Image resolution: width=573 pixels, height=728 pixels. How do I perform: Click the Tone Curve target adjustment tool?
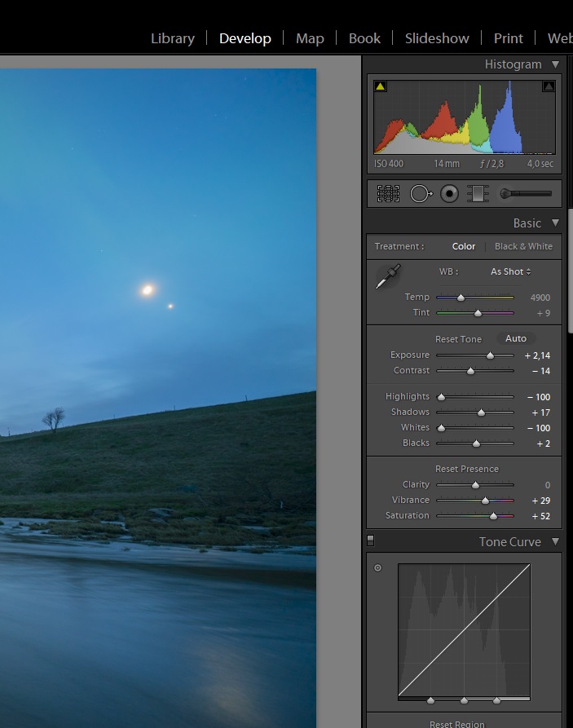[x=377, y=568]
